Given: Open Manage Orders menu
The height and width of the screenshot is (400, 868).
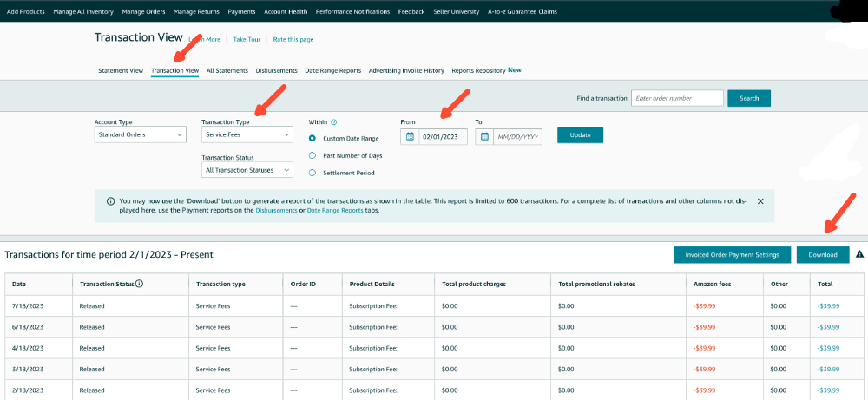Looking at the screenshot, I should click(x=143, y=11).
